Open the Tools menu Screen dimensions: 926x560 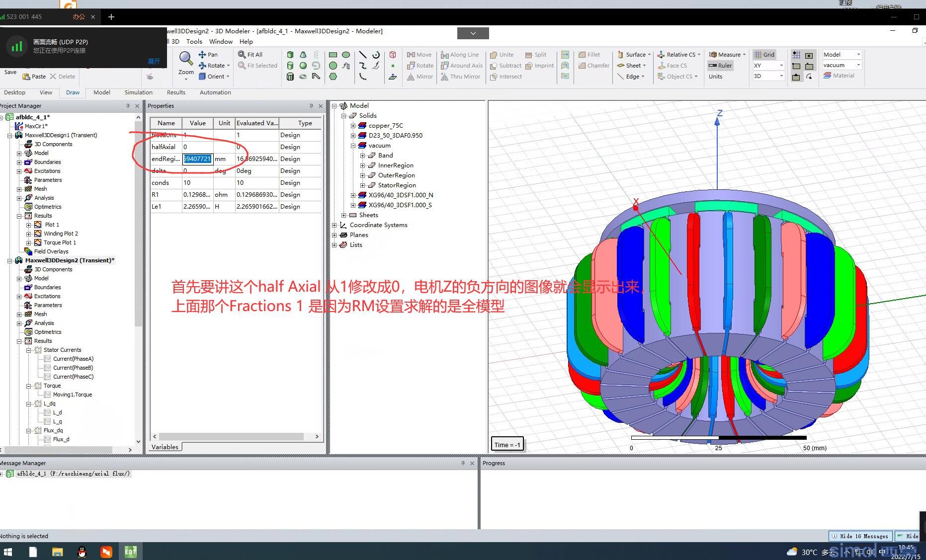click(194, 42)
